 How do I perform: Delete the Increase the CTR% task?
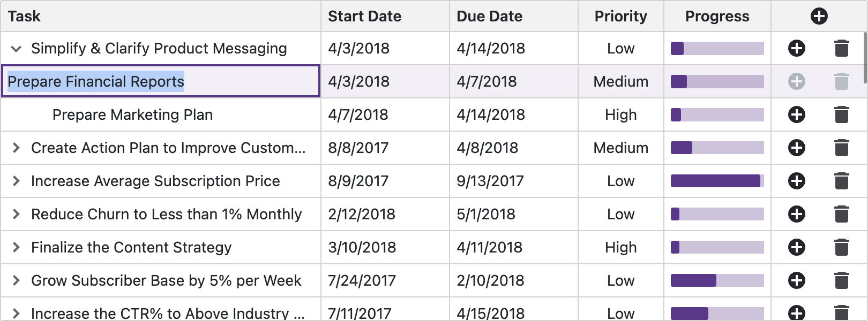click(x=841, y=313)
